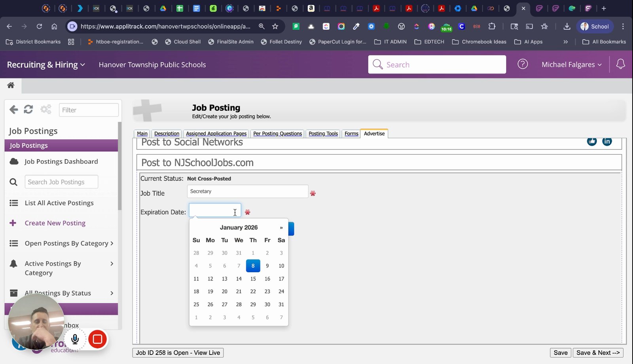Click the top Search box
This screenshot has width=633, height=364.
click(437, 64)
